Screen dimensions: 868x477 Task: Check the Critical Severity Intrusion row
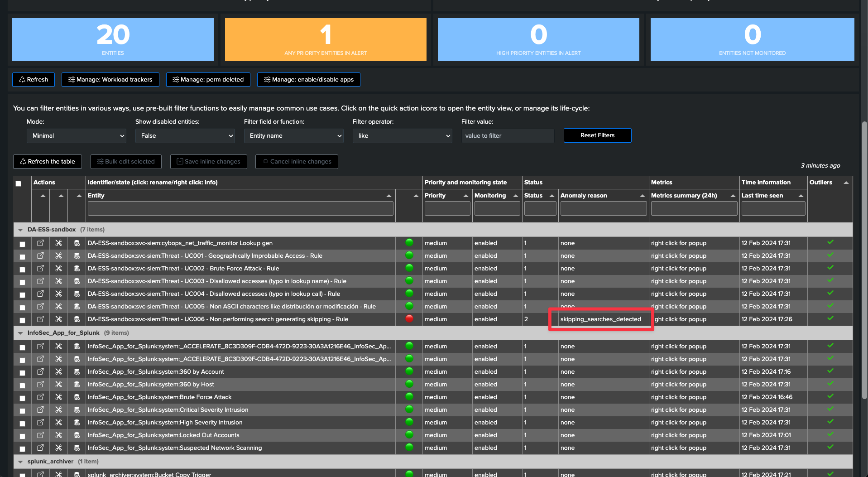22,410
